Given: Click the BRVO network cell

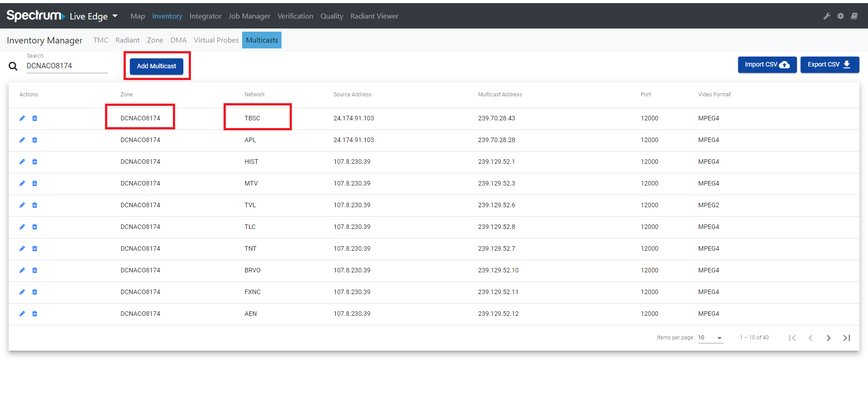Looking at the screenshot, I should click(253, 270).
